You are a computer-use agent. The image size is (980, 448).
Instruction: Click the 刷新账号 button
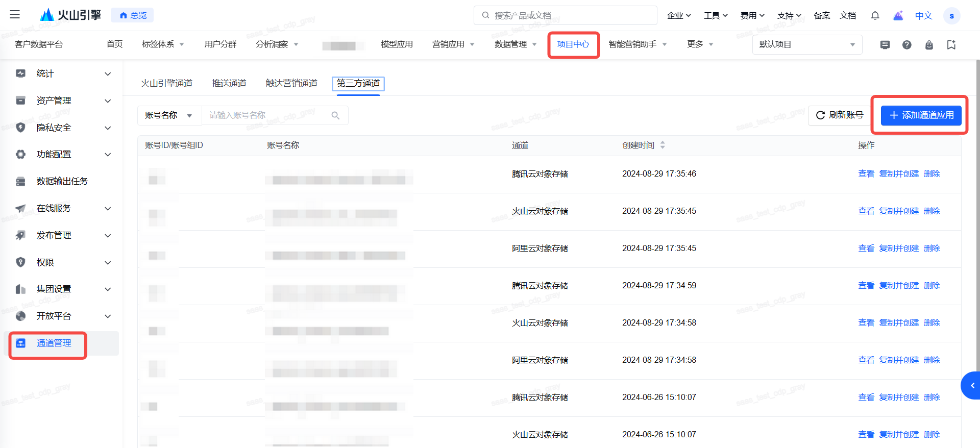coord(840,115)
